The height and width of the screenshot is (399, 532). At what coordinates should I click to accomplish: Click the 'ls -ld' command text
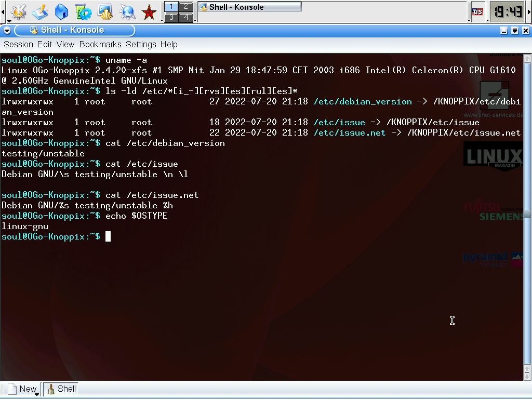pos(121,91)
